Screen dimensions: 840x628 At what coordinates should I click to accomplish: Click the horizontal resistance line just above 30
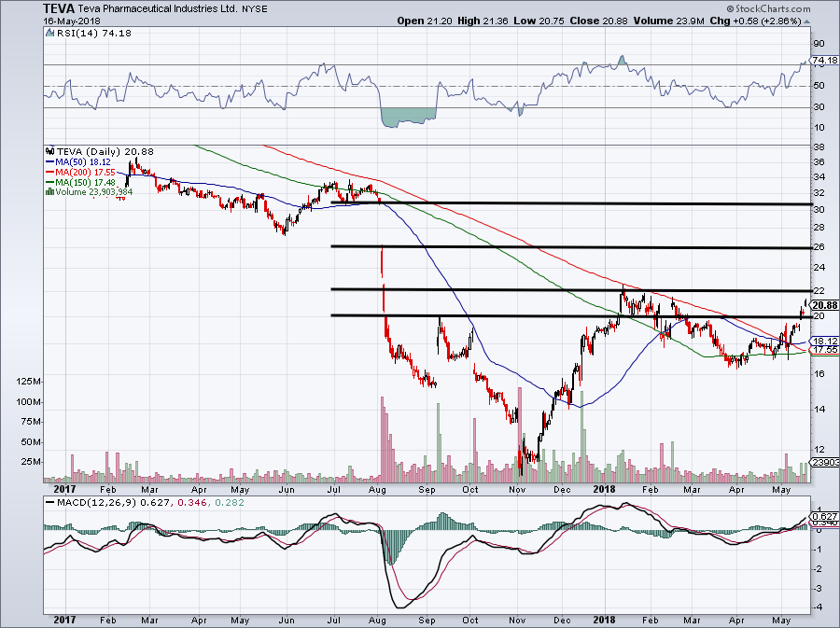(571, 203)
